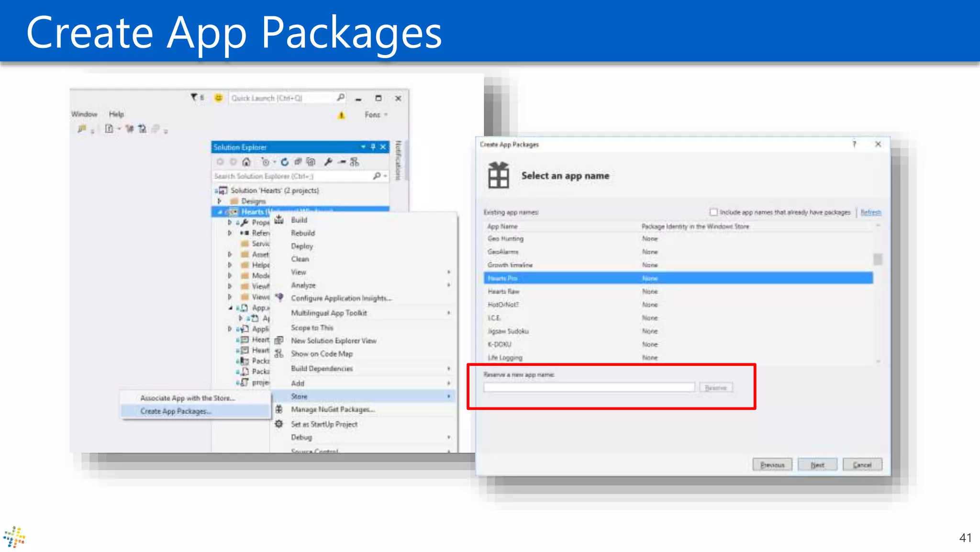Screen dimensions: 980x552
Task: Click the Application Insights lightbulb icon
Action: [x=279, y=298]
